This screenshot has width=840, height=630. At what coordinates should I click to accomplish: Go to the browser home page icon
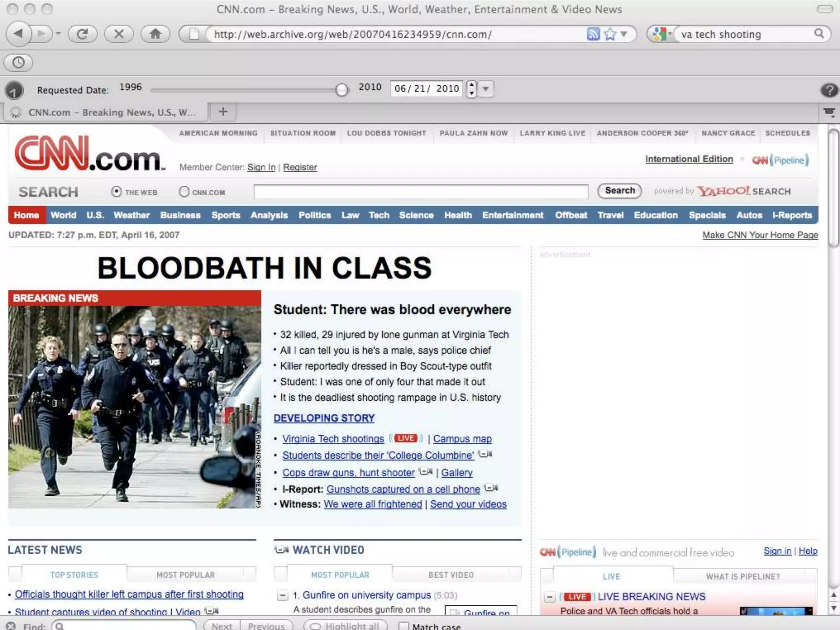155,34
